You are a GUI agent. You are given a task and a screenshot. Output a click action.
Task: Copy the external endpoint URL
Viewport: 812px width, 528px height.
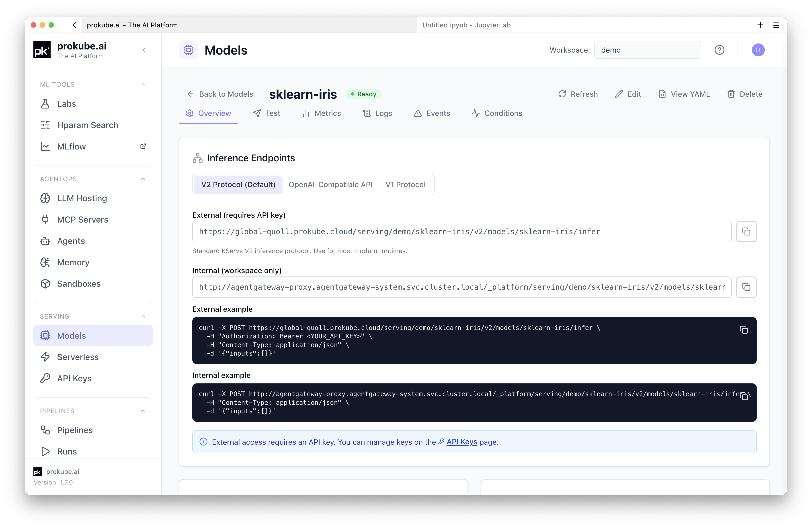[x=746, y=232]
